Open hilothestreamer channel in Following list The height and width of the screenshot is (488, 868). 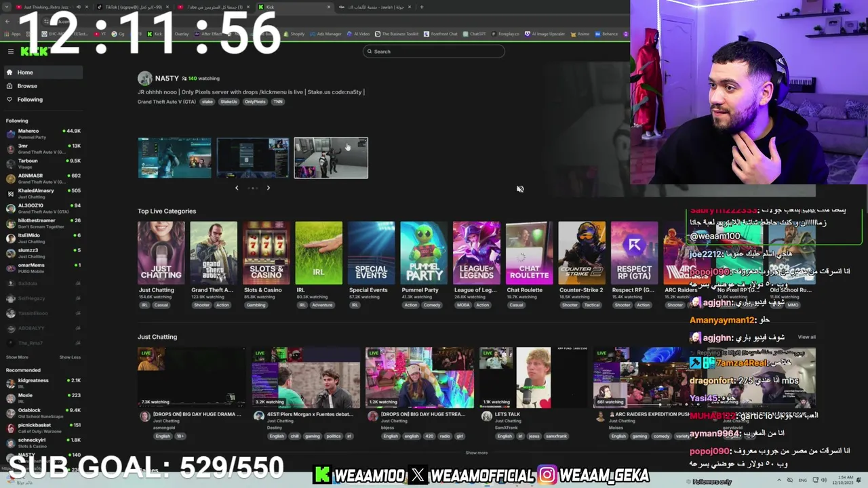[42, 223]
